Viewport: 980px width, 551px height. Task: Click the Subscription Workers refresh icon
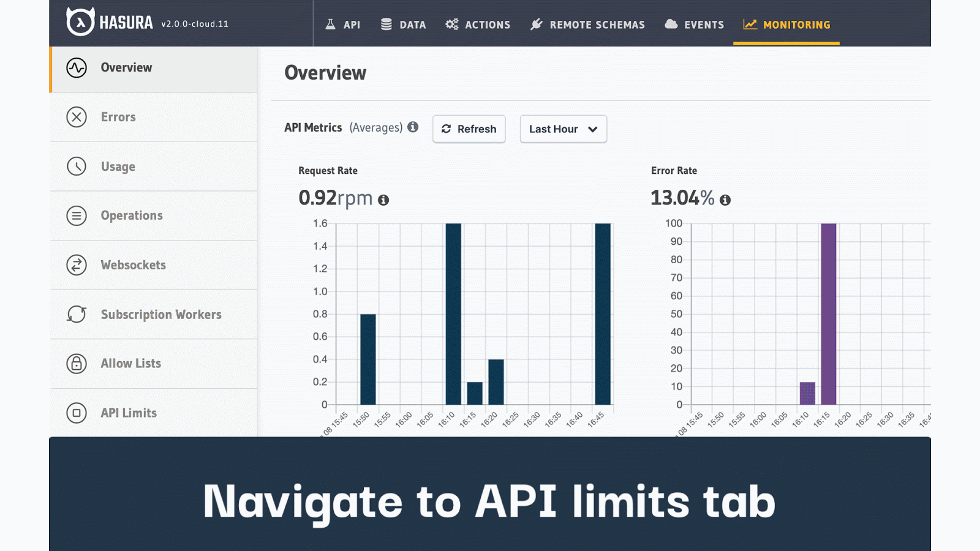[x=77, y=314]
